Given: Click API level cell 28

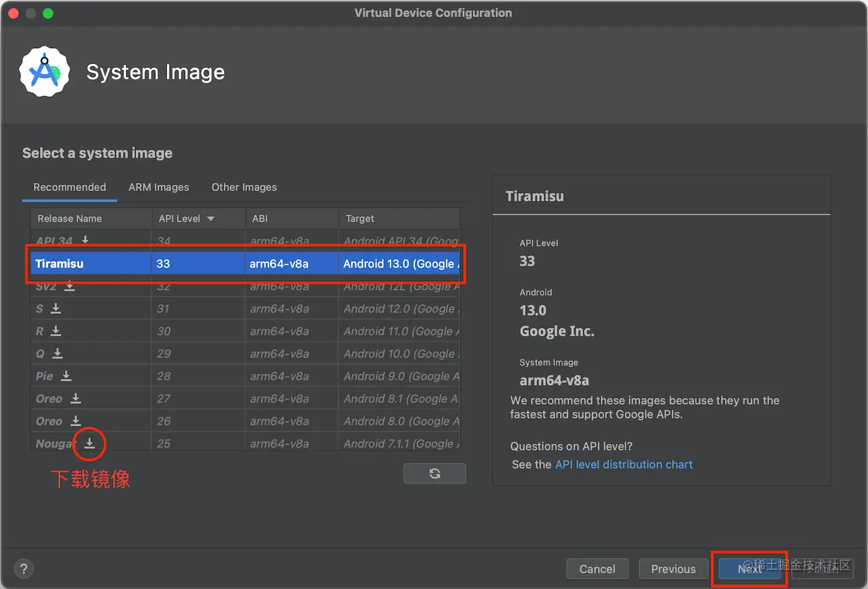Looking at the screenshot, I should (x=199, y=375).
